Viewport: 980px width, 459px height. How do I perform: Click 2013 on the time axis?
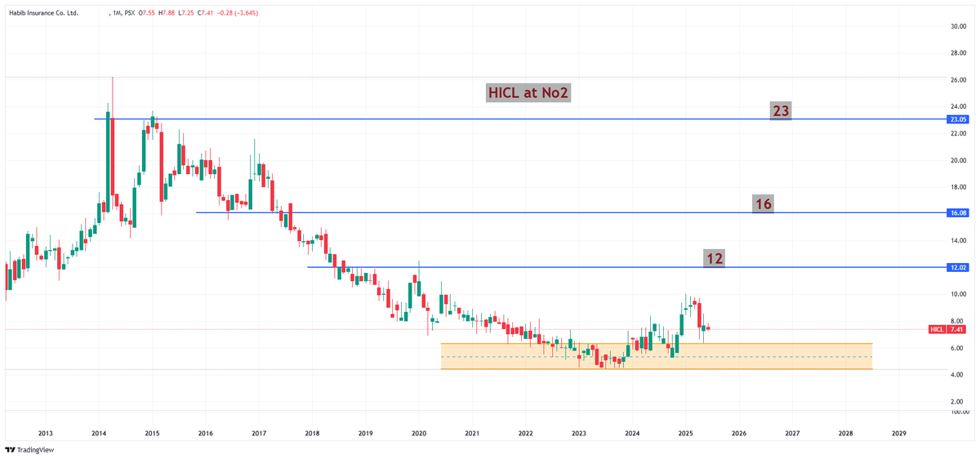pyautogui.click(x=46, y=433)
